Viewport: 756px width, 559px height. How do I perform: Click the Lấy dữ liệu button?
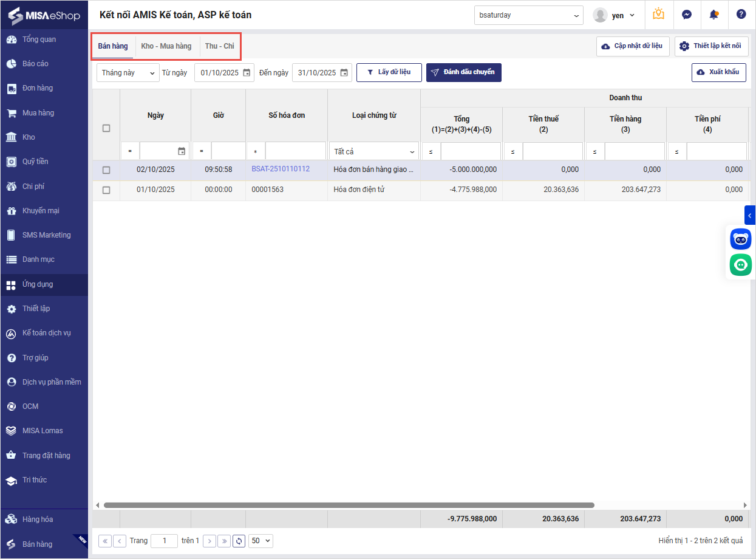389,72
